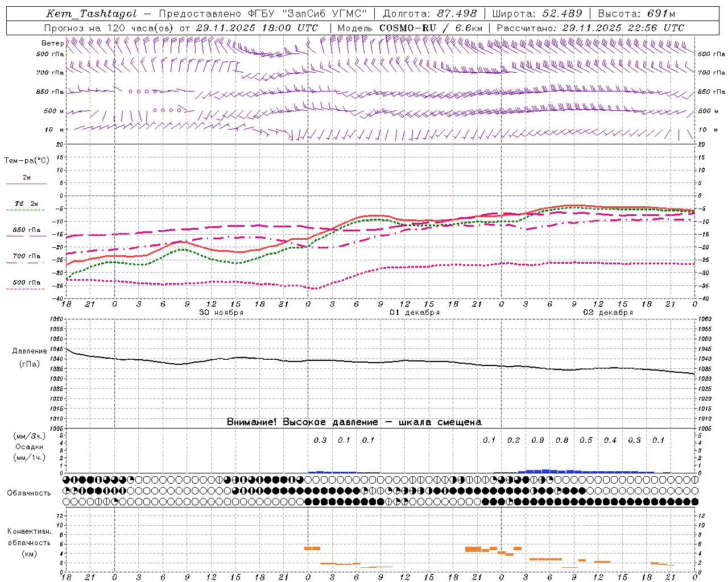Click the station name Kem_Tashtagol
The image size is (728, 582).
92,14
